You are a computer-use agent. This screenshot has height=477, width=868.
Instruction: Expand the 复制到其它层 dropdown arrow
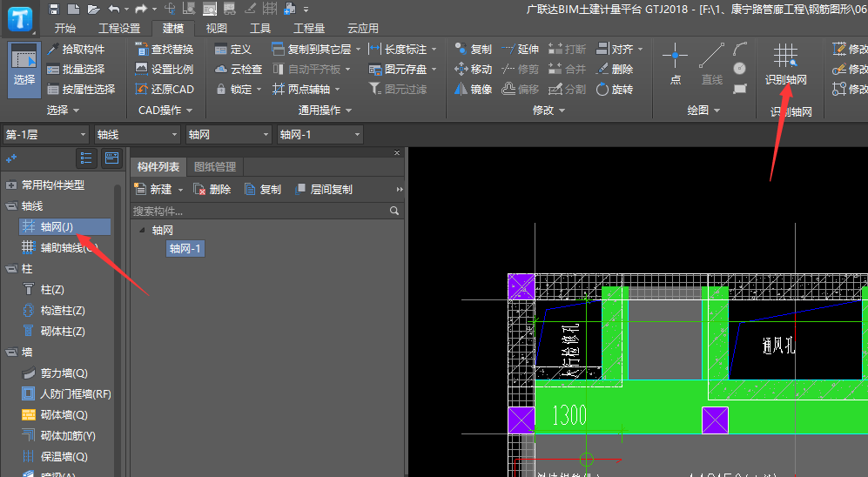tap(358, 50)
